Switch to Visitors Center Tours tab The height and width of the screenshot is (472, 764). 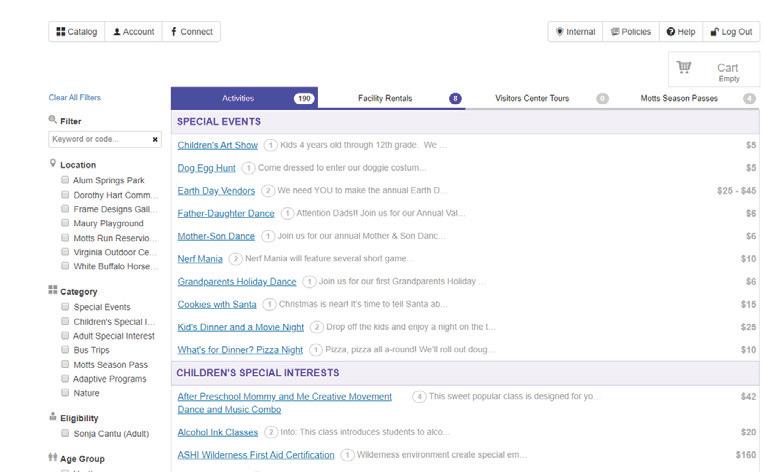pos(538,98)
